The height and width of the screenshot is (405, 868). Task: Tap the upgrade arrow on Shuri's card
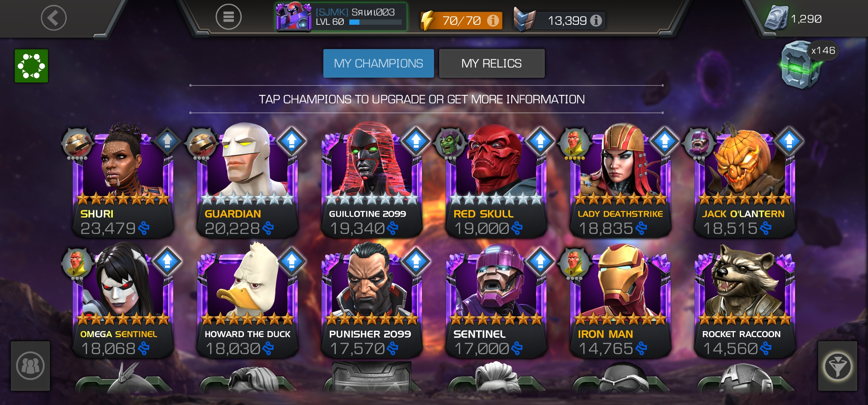pos(168,141)
